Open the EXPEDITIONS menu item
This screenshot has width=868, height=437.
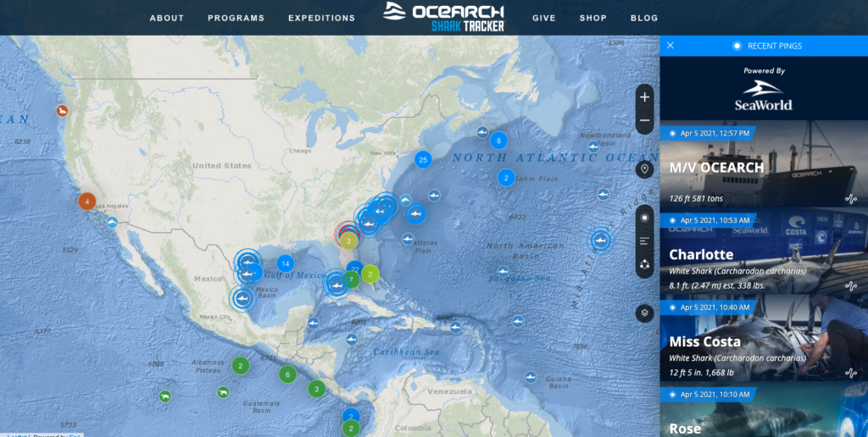tap(321, 19)
